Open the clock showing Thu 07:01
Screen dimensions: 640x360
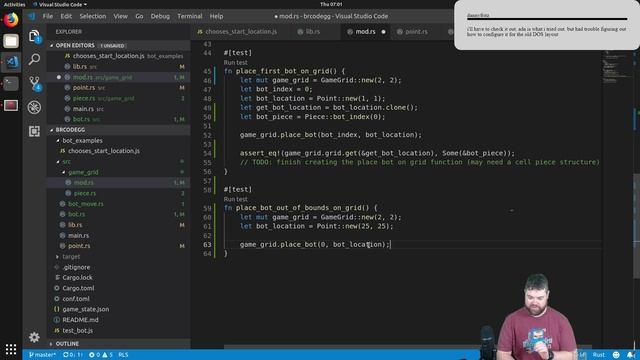pos(331,4)
